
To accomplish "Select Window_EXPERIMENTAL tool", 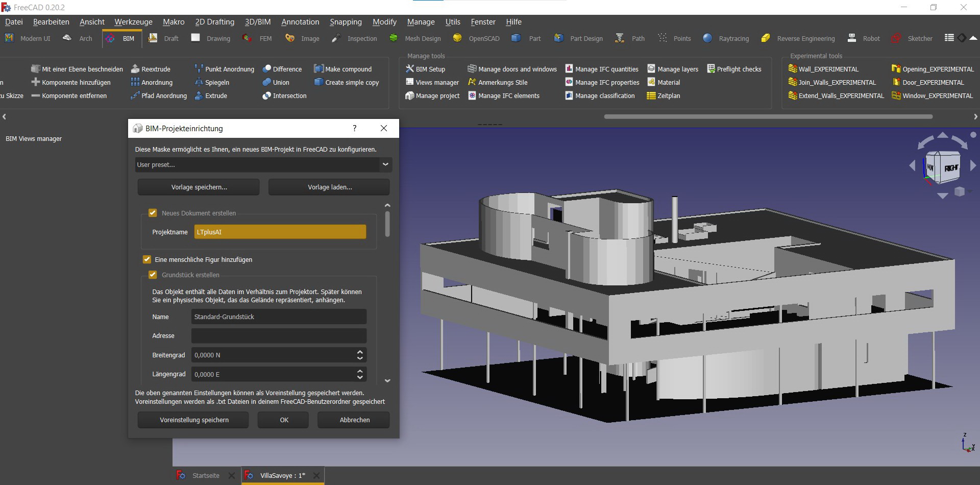I will [x=932, y=95].
